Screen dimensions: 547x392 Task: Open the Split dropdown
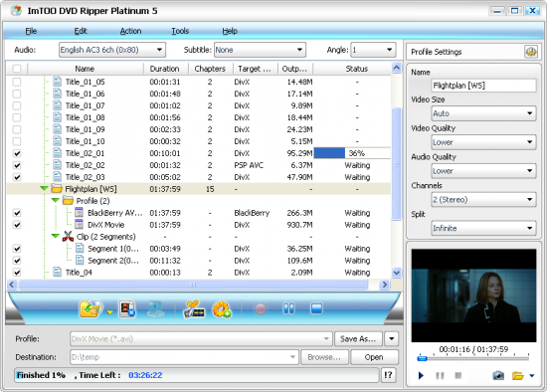pyautogui.click(x=483, y=228)
